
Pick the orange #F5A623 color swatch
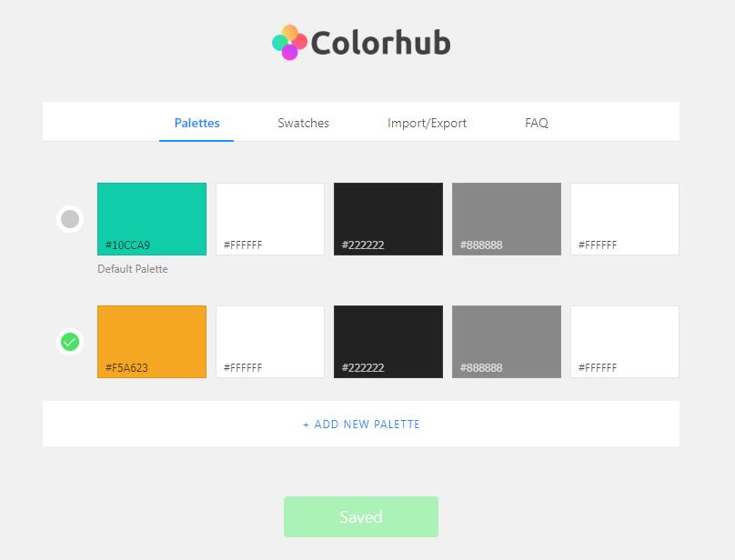(152, 342)
